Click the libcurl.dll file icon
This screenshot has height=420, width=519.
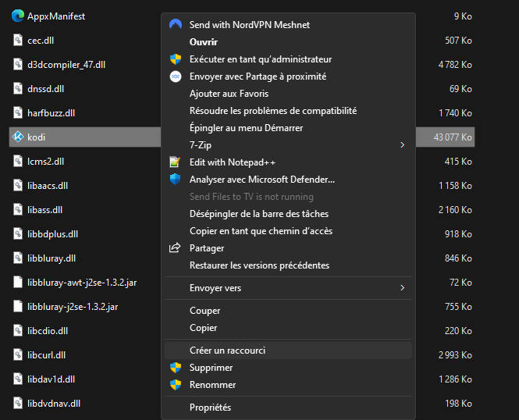click(18, 354)
